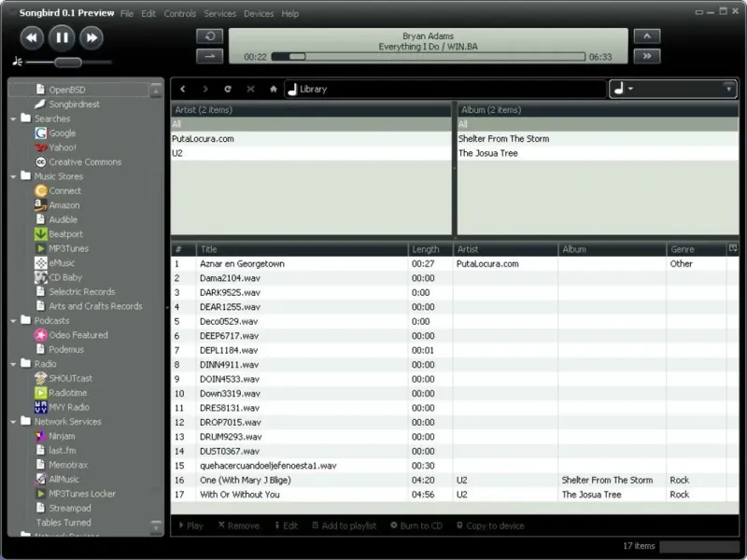The image size is (747, 560).
Task: Toggle the repeat mode button
Action: pyautogui.click(x=209, y=36)
